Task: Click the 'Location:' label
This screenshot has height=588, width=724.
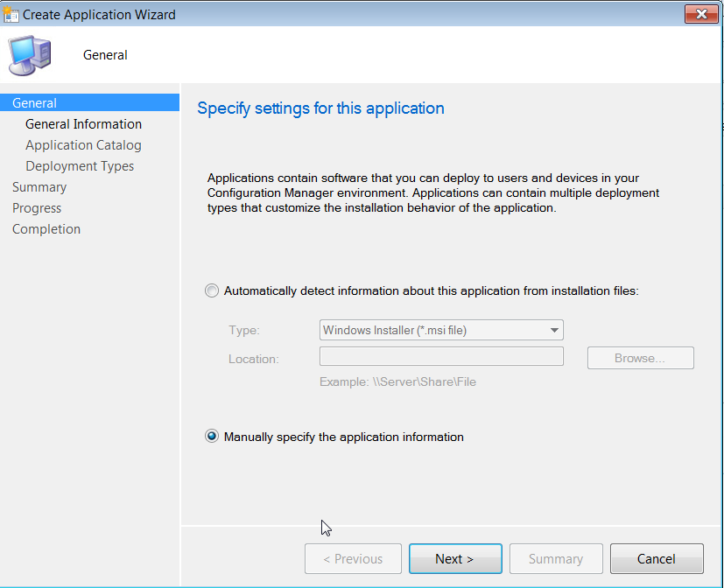Action: pos(254,359)
